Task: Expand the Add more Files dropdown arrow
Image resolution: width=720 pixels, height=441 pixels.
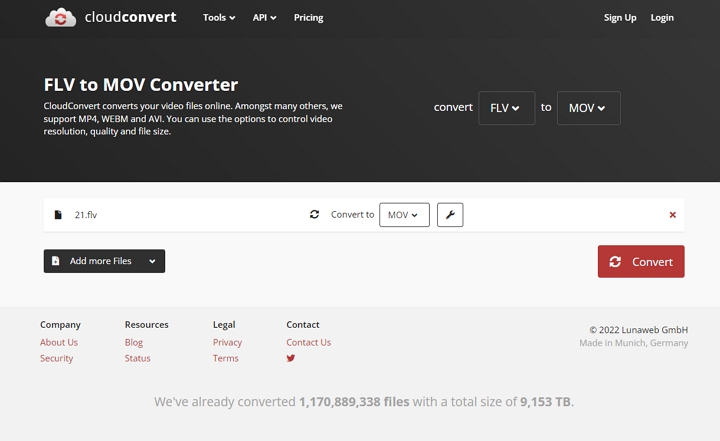Action: pos(152,261)
